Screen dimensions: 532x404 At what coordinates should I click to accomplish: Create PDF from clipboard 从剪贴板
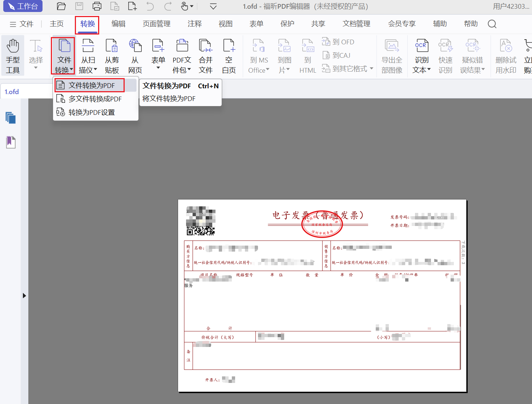point(112,55)
